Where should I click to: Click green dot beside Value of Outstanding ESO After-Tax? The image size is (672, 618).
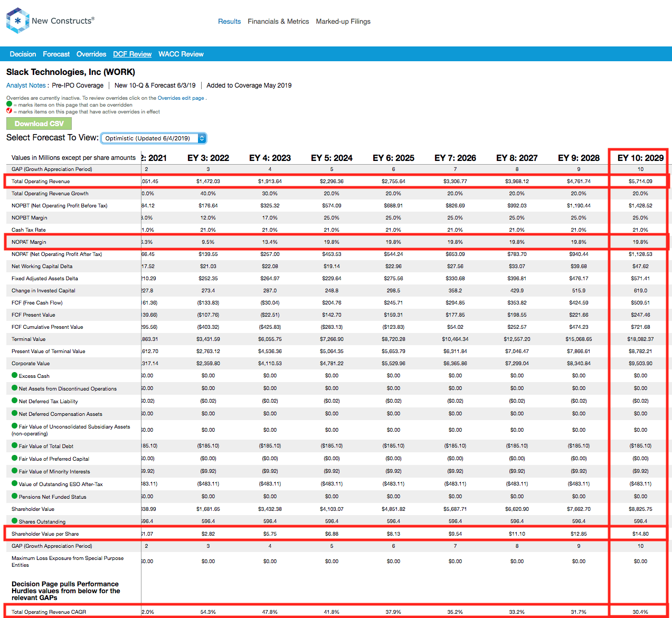(x=15, y=483)
